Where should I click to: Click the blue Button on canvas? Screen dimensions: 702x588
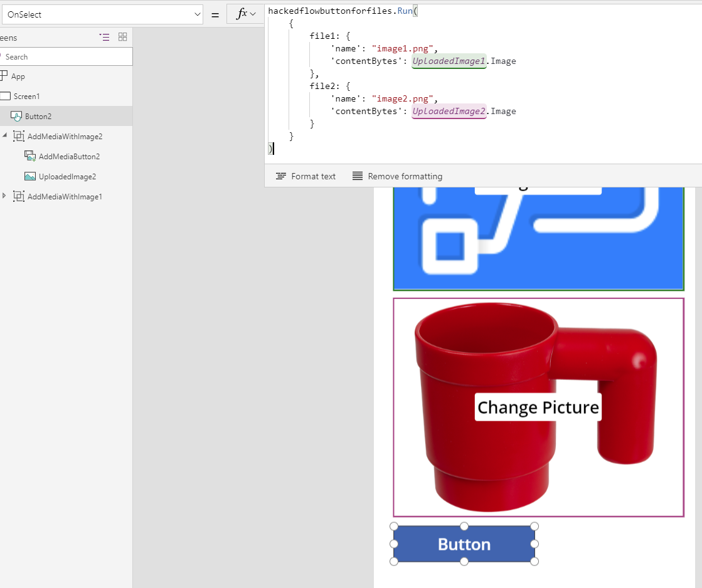pos(464,544)
